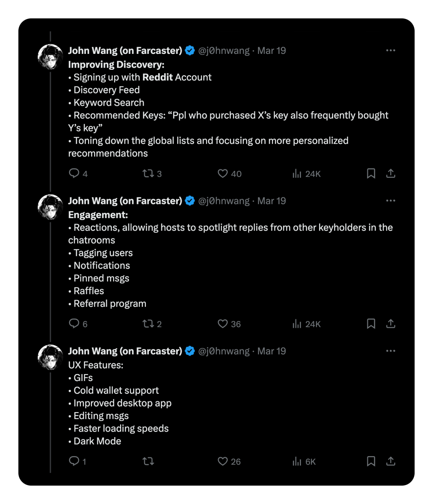Open more options for UX Features tweet

(390, 351)
